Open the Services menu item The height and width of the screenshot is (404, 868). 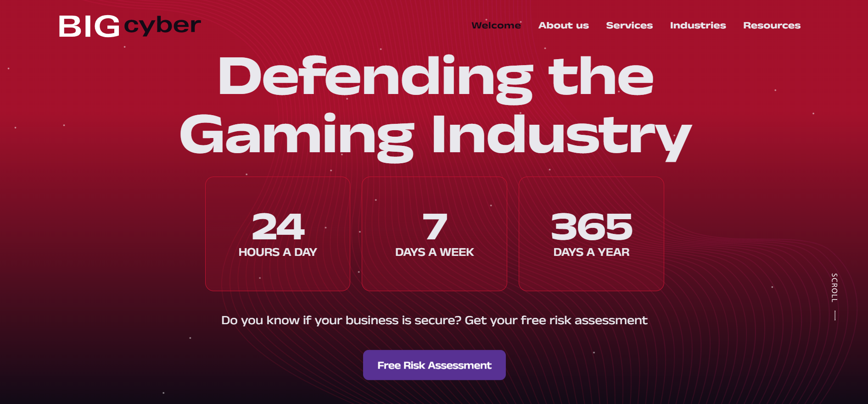pos(629,26)
